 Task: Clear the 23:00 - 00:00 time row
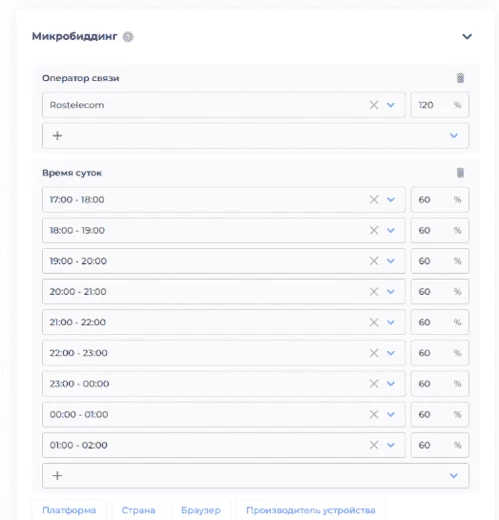pos(374,384)
